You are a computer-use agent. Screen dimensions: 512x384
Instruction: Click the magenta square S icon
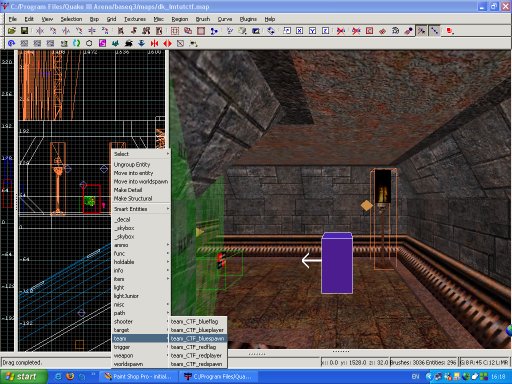pos(102,43)
